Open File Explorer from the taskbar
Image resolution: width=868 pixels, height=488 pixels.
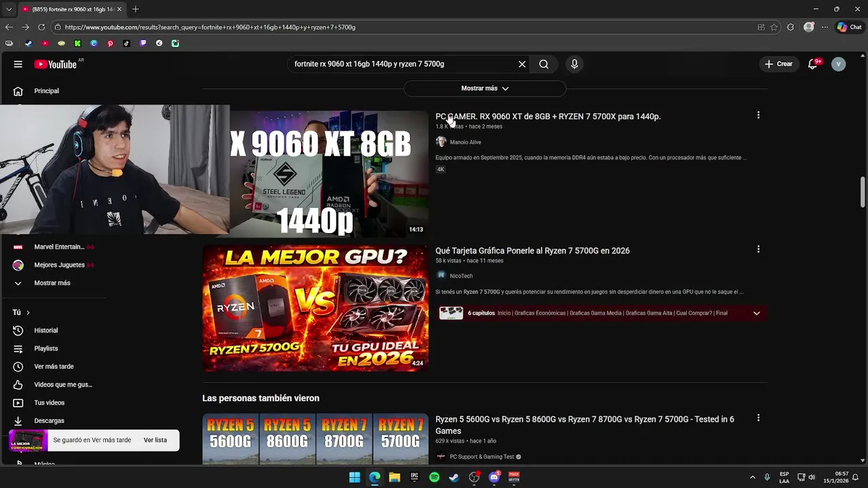tap(395, 478)
